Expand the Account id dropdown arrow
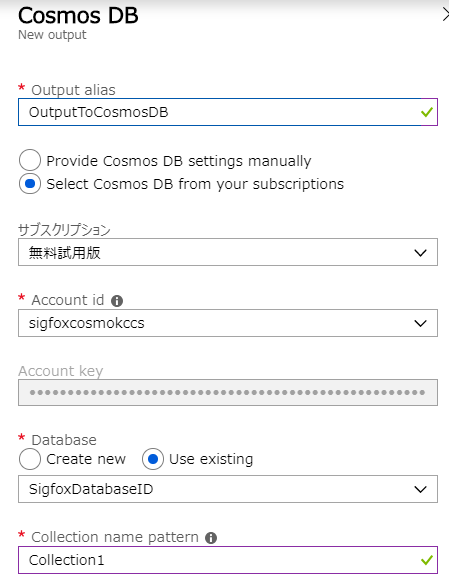This screenshot has height=583, width=449. pyautogui.click(x=420, y=323)
